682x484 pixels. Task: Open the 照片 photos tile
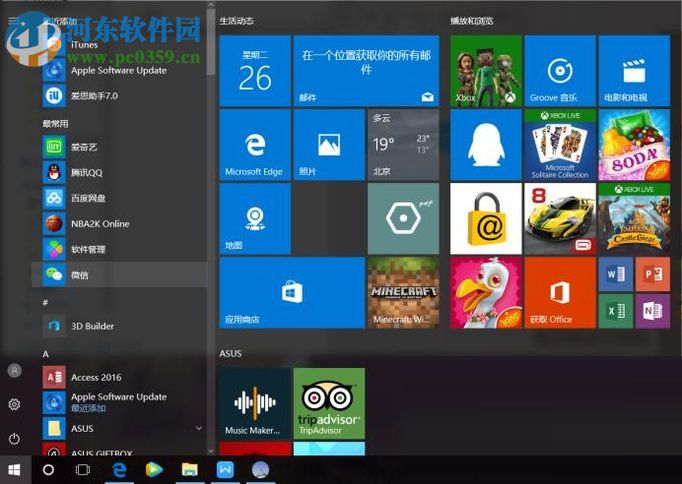pos(329,145)
